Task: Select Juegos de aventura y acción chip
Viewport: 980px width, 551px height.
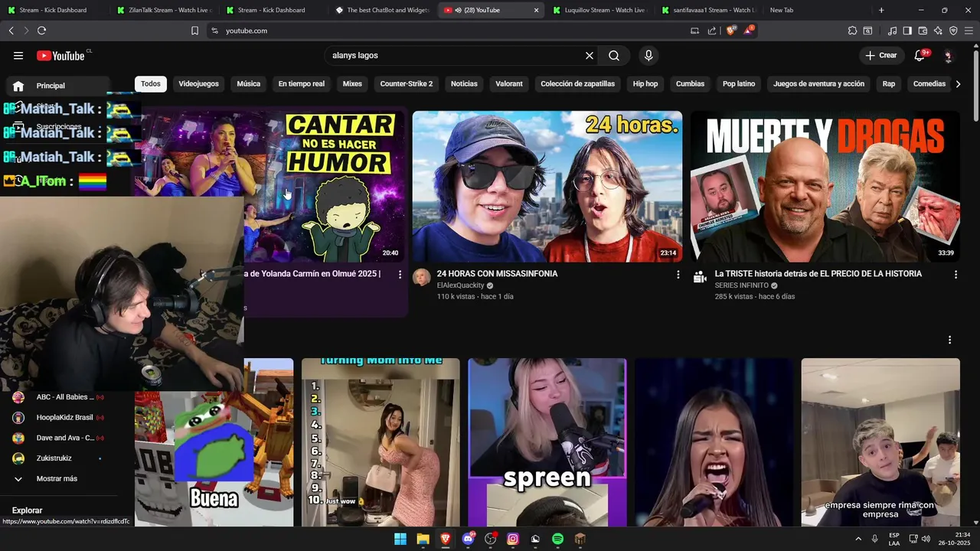Action: [x=819, y=84]
